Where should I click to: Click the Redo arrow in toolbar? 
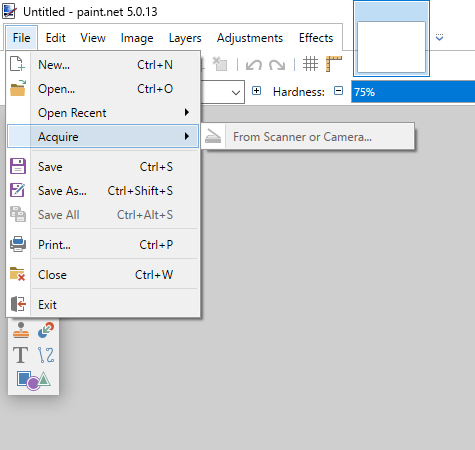pos(277,64)
